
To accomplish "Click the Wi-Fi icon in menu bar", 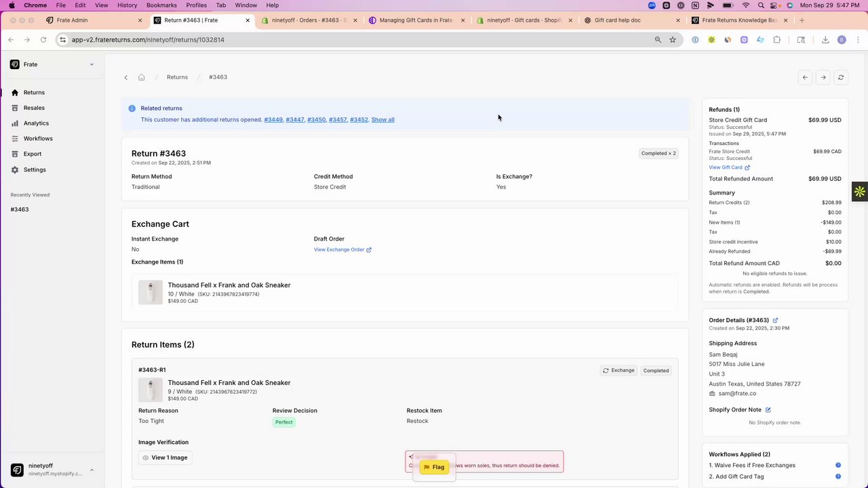I will tap(745, 5).
